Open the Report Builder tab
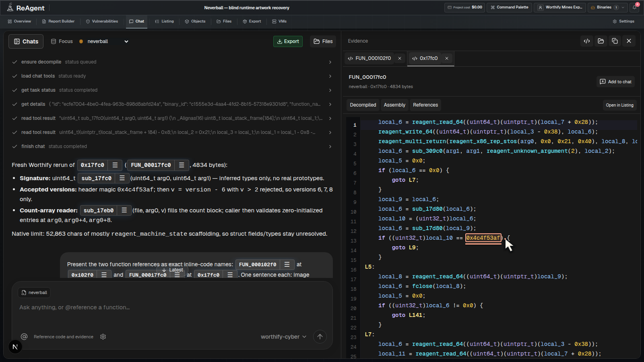Viewport: 644px width, 362px height. click(58, 21)
